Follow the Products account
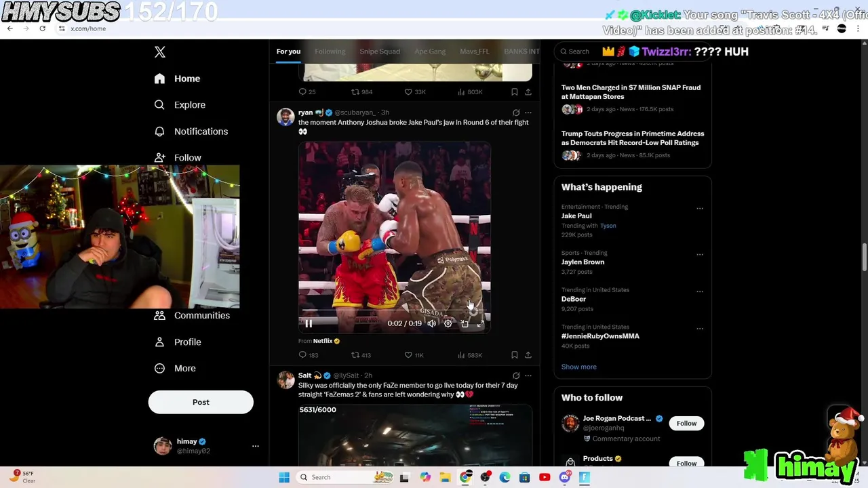868x488 pixels. [x=686, y=463]
